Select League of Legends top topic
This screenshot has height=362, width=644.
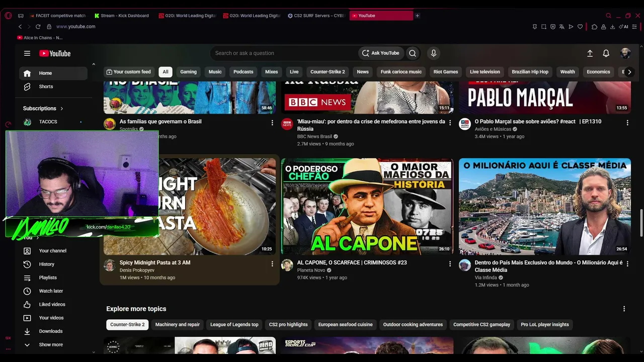tap(234, 325)
